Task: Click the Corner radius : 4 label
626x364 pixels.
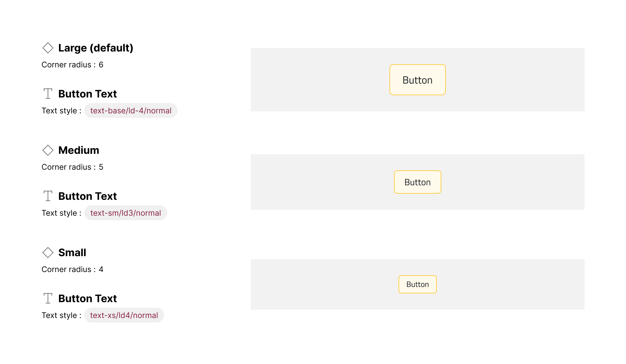Action: coord(72,269)
